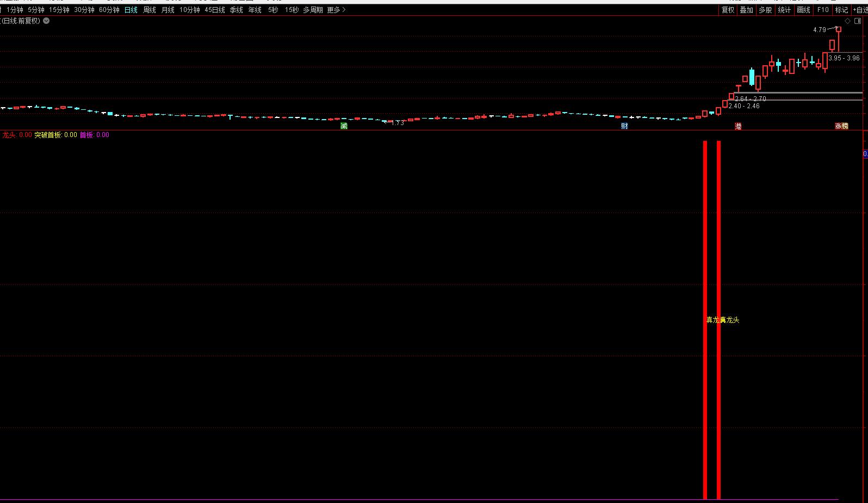The image size is (868, 503).
Task: Select the 60分钟 period tab
Action: click(109, 10)
